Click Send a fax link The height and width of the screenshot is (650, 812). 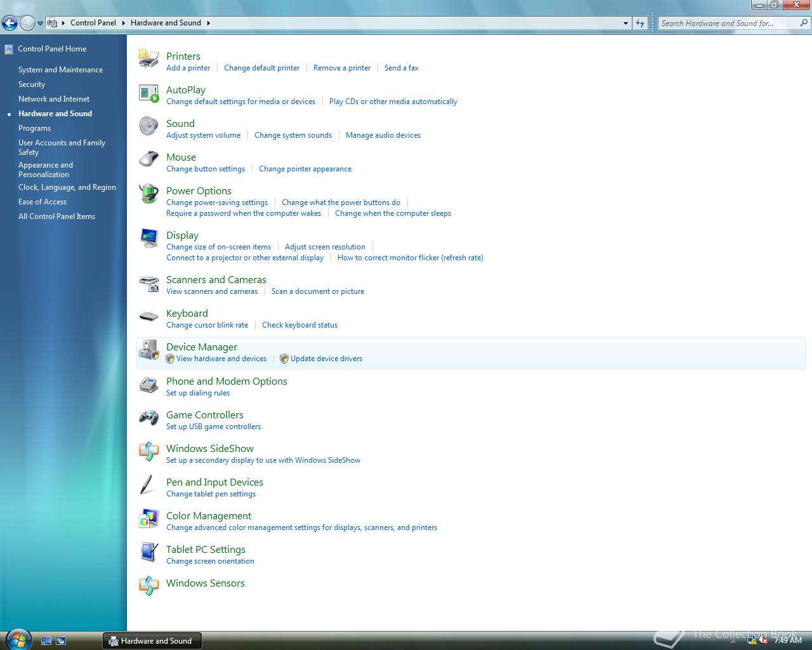[x=401, y=68]
